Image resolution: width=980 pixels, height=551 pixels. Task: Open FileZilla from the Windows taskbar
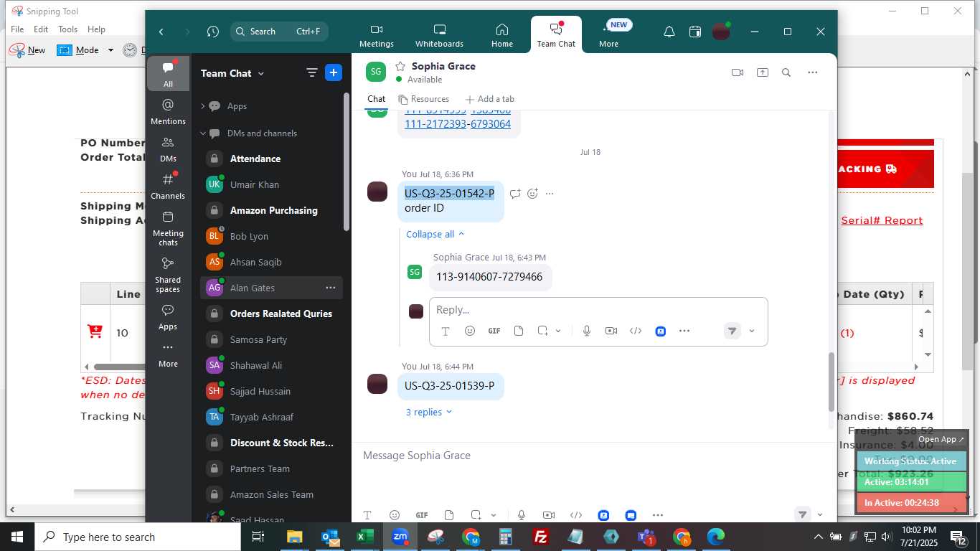click(x=541, y=537)
